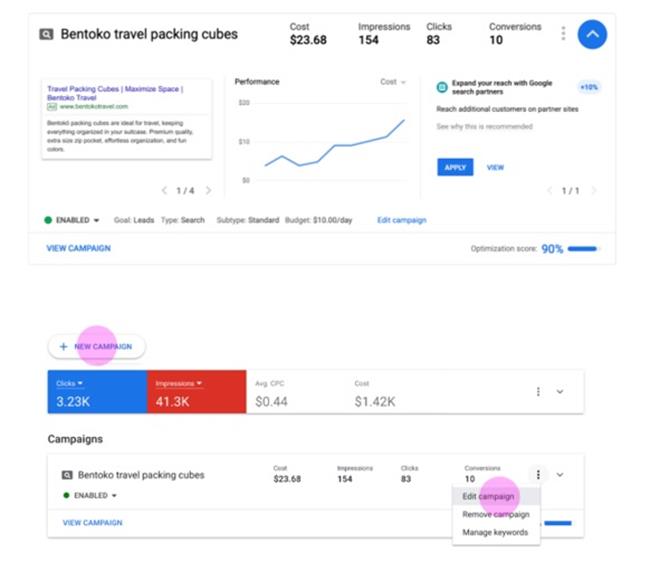The height and width of the screenshot is (581, 650).
Task: Click the 90% optimization score bar
Action: (583, 249)
